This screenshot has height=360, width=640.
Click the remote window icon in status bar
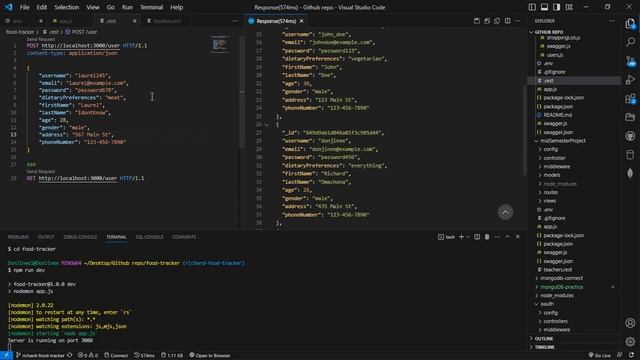pyautogui.click(x=7, y=356)
